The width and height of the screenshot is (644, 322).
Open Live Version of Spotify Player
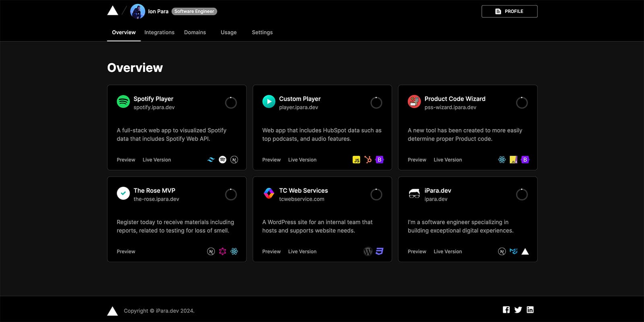pos(157,160)
